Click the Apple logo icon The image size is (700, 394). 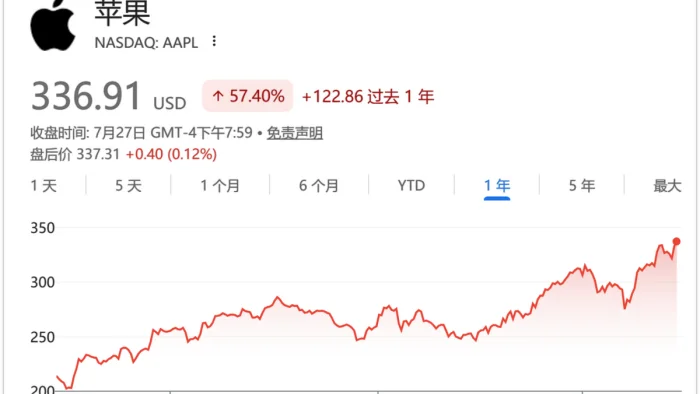click(53, 25)
